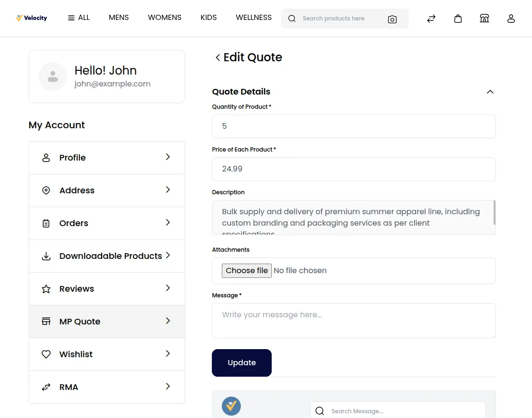Click the camera image search icon

click(x=392, y=19)
